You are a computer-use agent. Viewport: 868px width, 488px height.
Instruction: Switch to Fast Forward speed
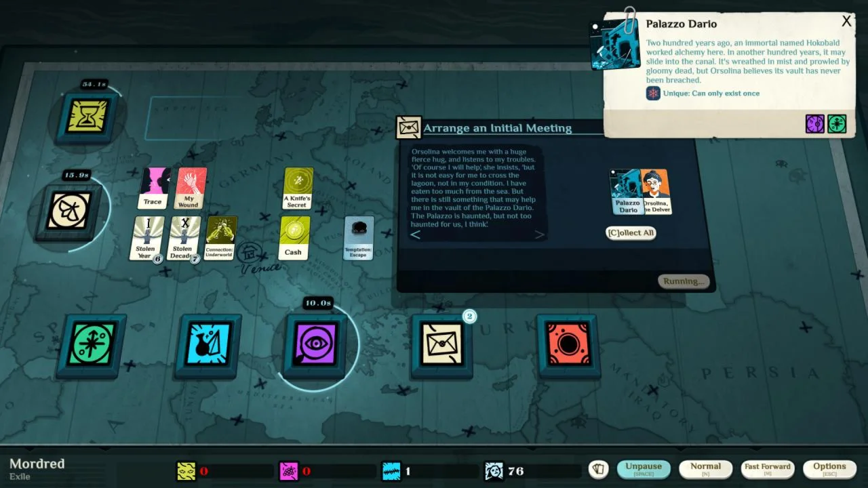[768, 469]
